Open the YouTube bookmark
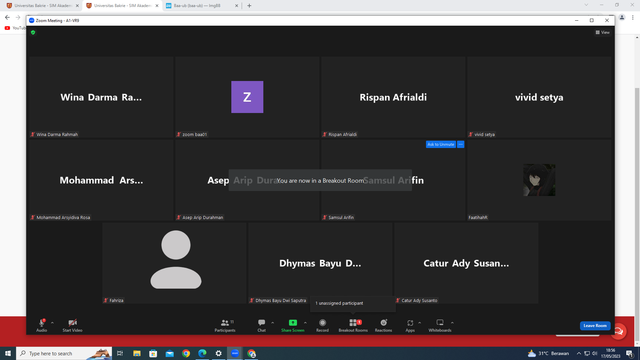The width and height of the screenshot is (640, 360). 15,28
